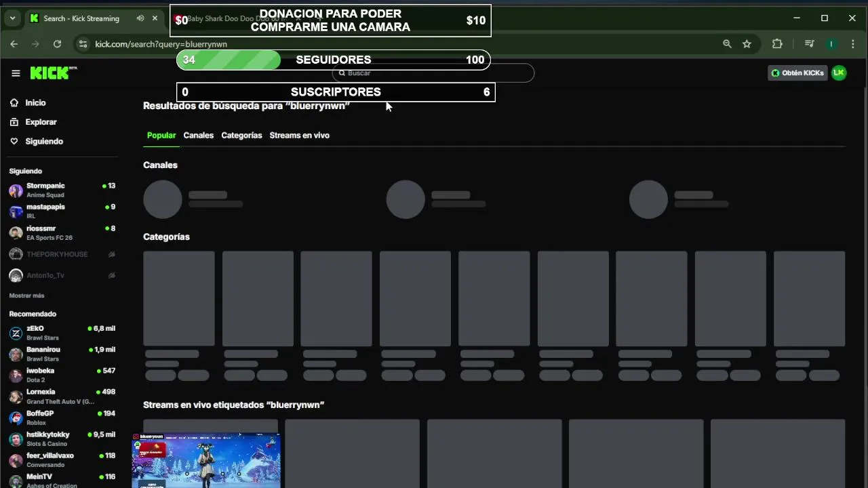Open feer_villalvaxo recommended channel avatar

tap(16, 460)
